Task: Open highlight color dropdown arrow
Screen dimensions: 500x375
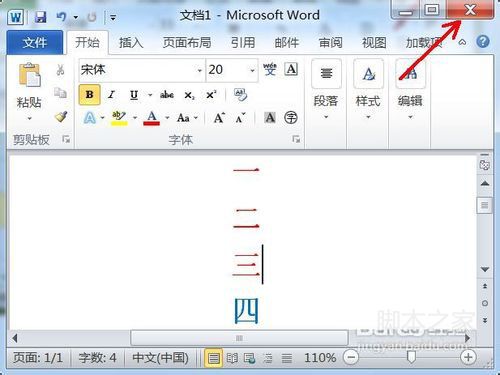Action: 135,118
